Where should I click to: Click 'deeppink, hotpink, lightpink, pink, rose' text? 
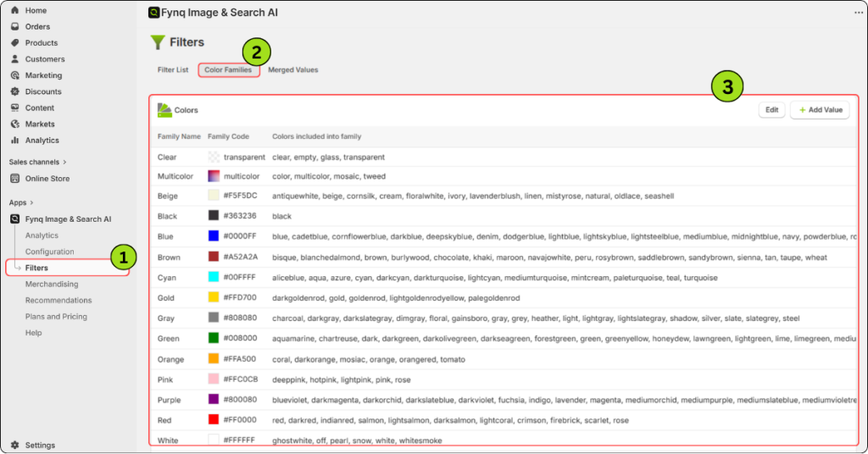tap(342, 380)
